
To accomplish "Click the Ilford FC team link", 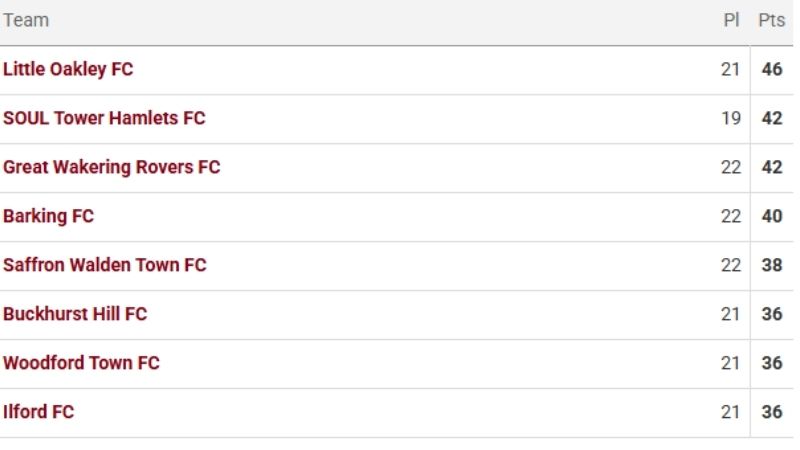I will click(38, 412).
